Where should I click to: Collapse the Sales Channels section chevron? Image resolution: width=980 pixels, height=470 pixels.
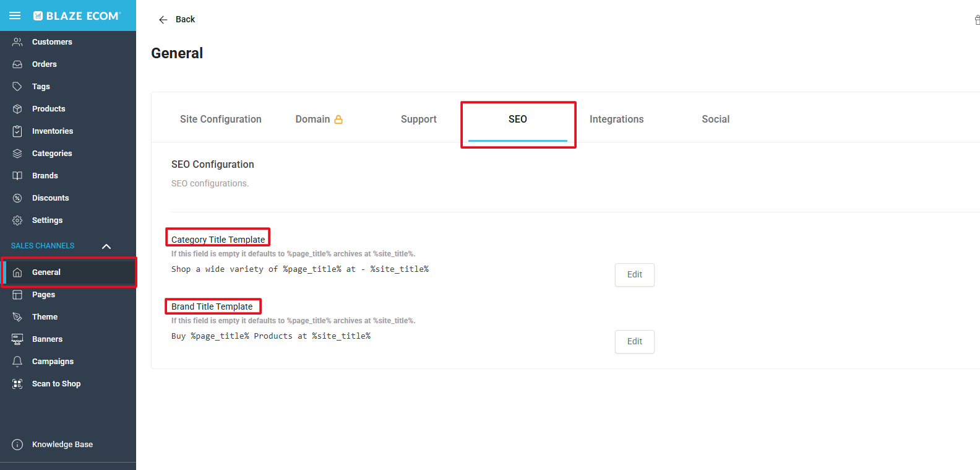click(106, 246)
